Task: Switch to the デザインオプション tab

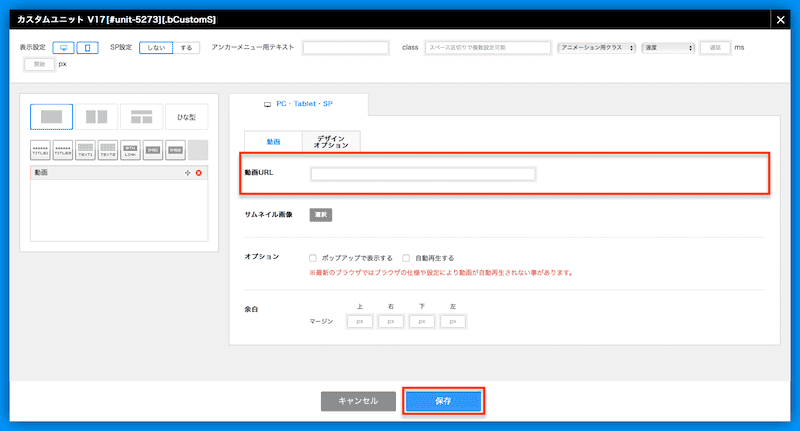Action: 330,142
